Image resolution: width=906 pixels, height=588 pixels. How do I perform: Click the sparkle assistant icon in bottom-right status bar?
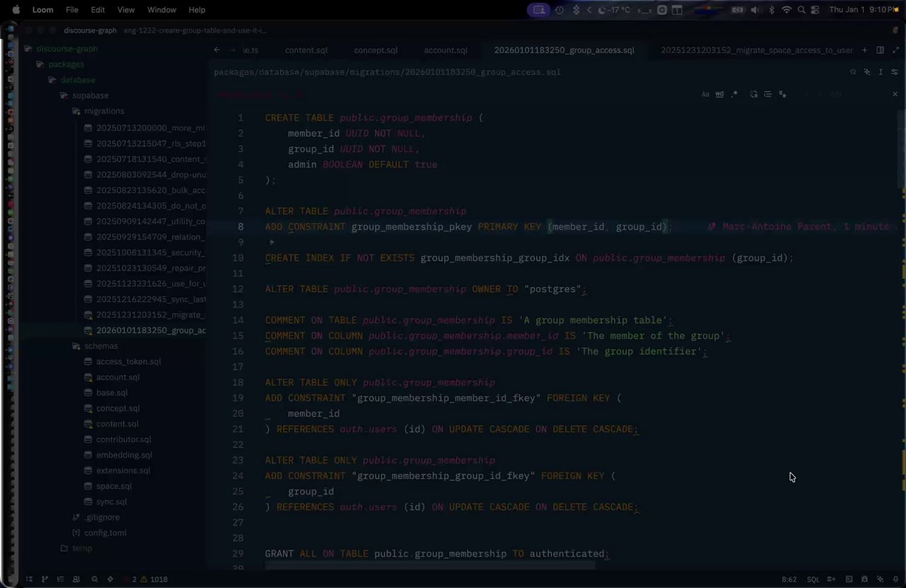pyautogui.click(x=880, y=579)
